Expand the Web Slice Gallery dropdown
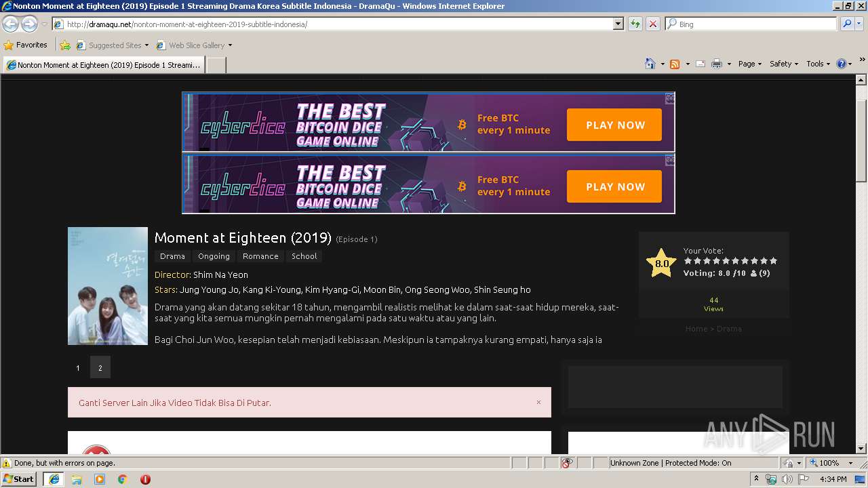Screen dimensions: 868x488 tap(230, 45)
